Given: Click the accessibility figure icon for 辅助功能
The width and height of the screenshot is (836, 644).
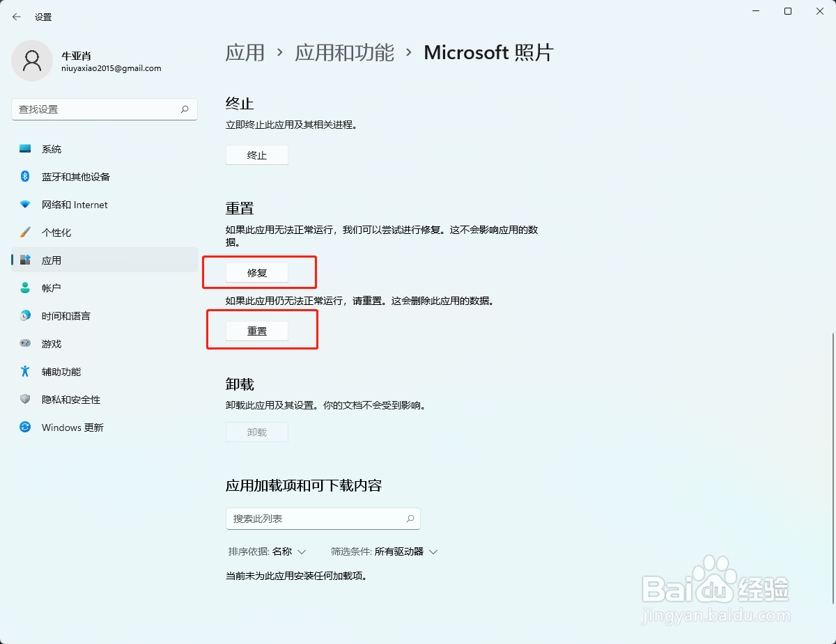Looking at the screenshot, I should 25,372.
